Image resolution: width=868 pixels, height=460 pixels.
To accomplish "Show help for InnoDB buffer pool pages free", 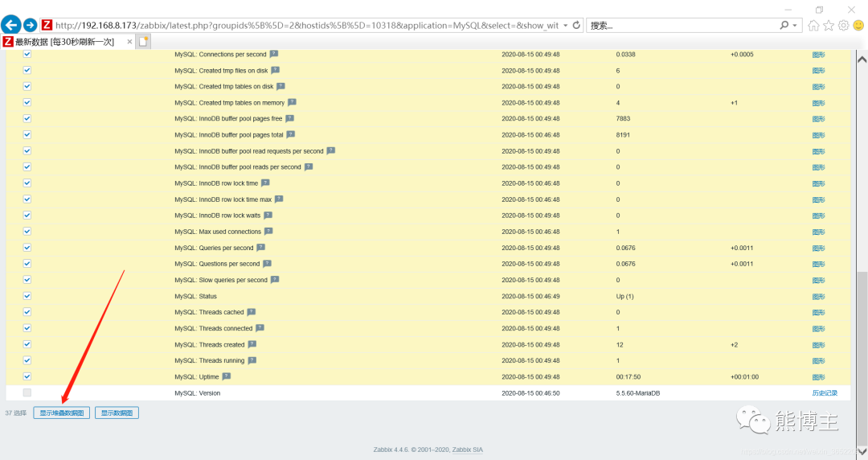I will [290, 118].
